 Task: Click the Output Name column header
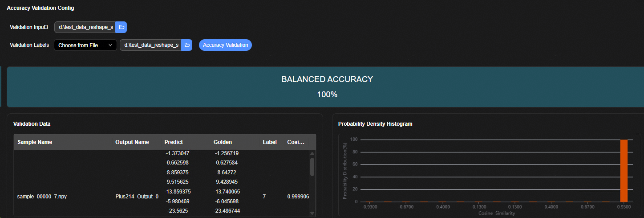coord(132,142)
